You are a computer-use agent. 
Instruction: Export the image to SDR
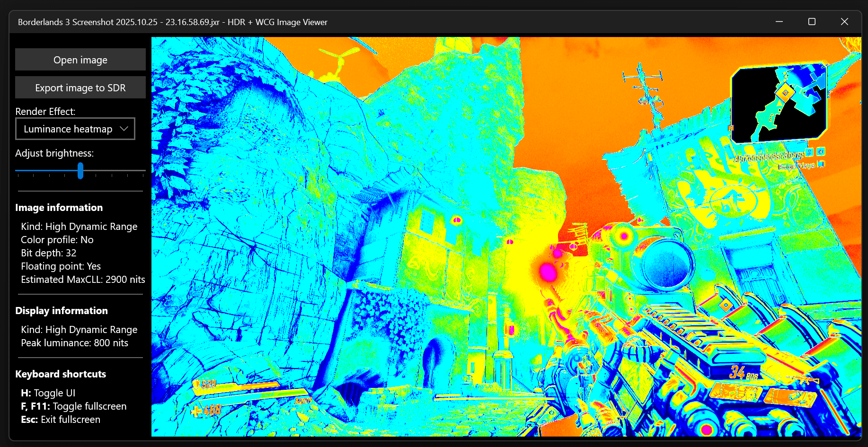80,88
